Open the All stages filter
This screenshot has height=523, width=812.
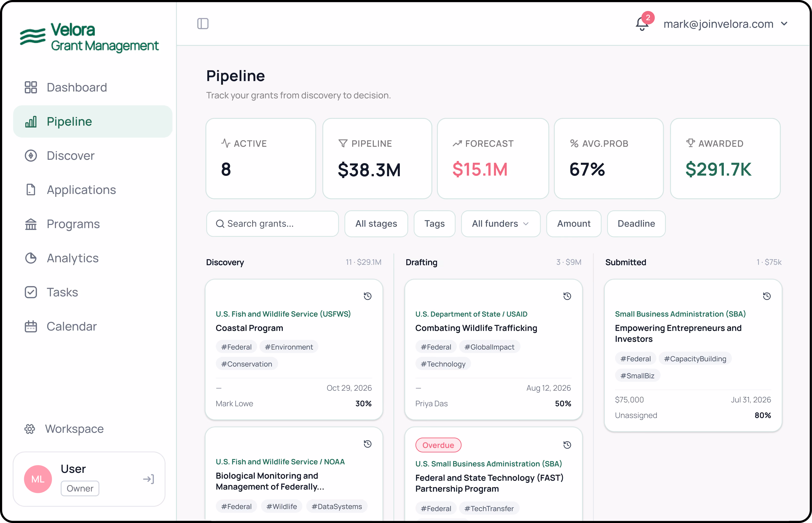point(376,224)
